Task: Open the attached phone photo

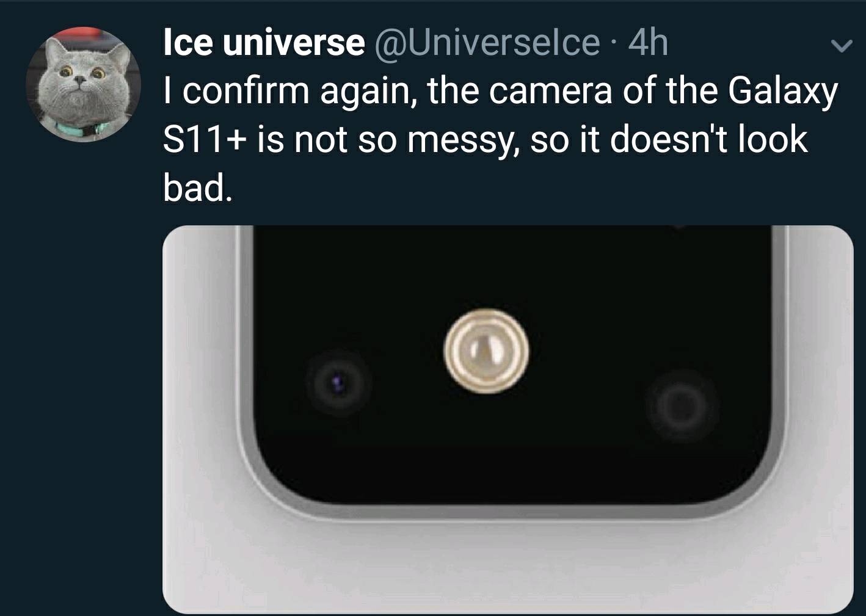Action: tap(508, 419)
